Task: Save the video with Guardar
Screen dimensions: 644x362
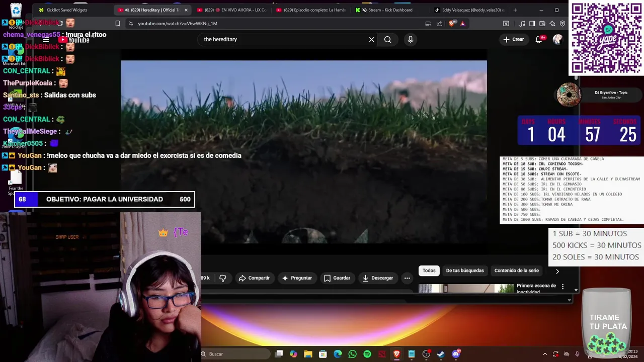Action: [337, 278]
